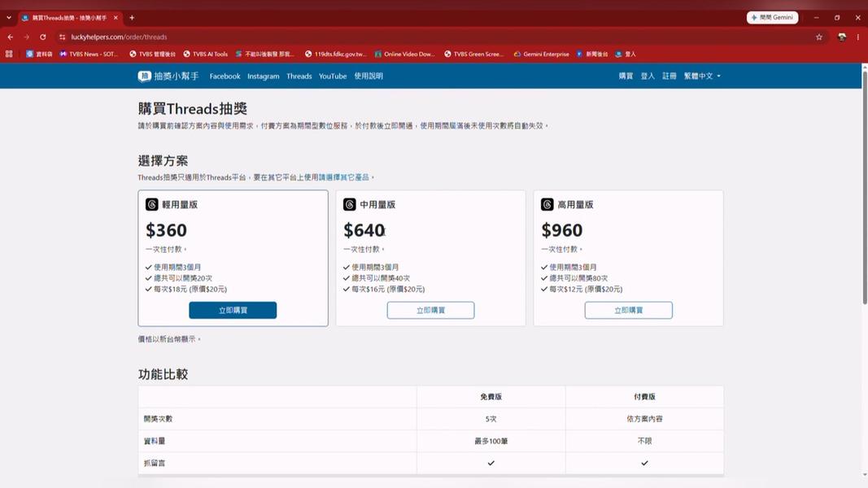Screen dimensions: 868x488
Task: Open the Gemini Enterprise bookmark
Action: 541,54
